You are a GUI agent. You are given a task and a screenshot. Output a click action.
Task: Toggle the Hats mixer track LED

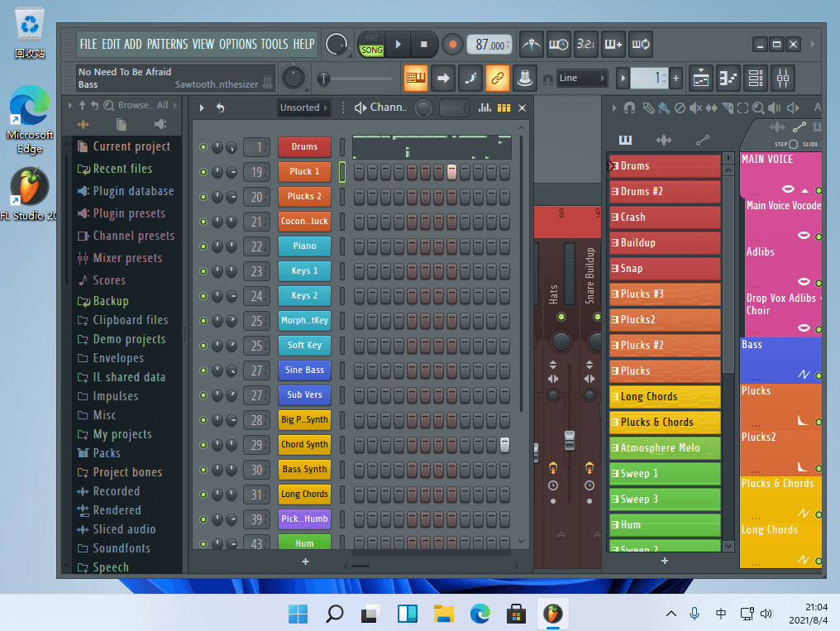click(561, 317)
